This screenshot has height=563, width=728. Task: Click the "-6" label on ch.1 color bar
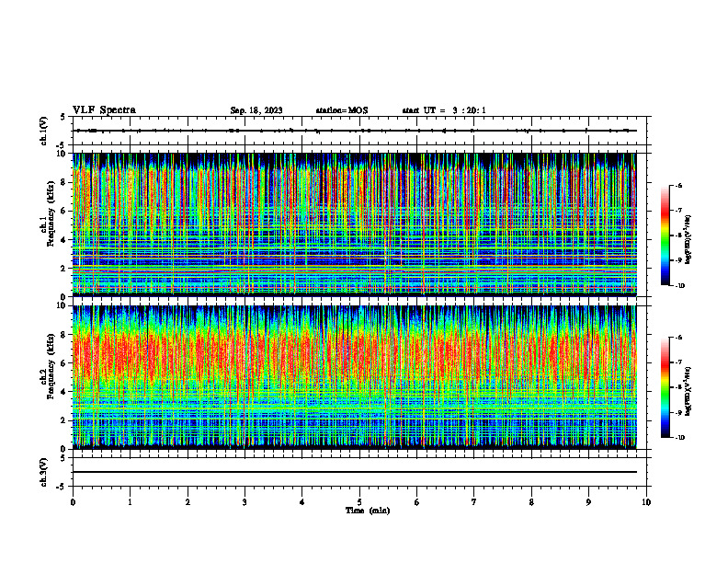click(x=679, y=186)
